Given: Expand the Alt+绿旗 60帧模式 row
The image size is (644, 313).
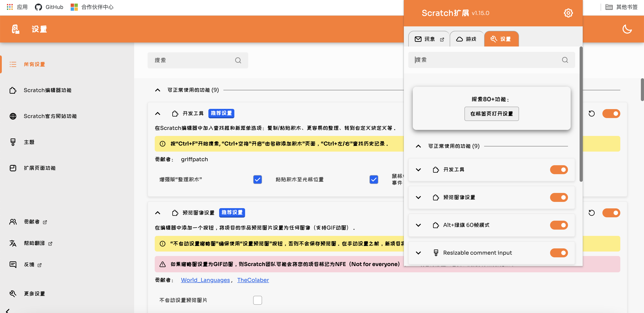Looking at the screenshot, I should [418, 225].
